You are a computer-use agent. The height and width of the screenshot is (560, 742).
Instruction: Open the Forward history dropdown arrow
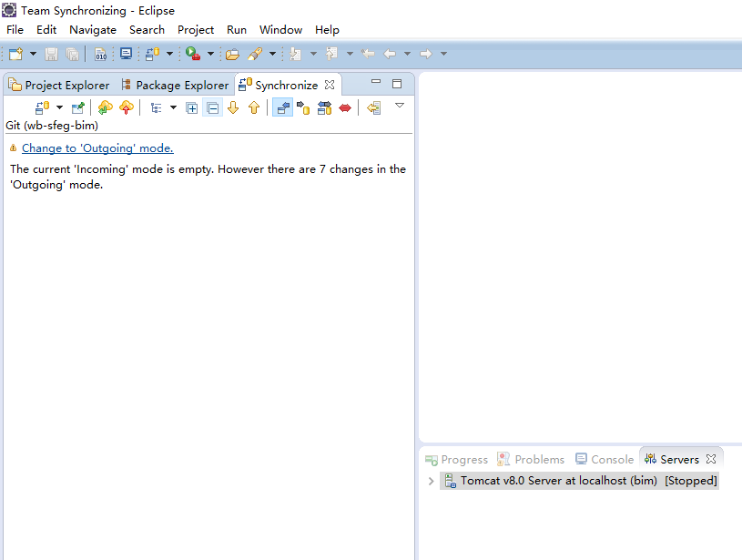pos(443,54)
